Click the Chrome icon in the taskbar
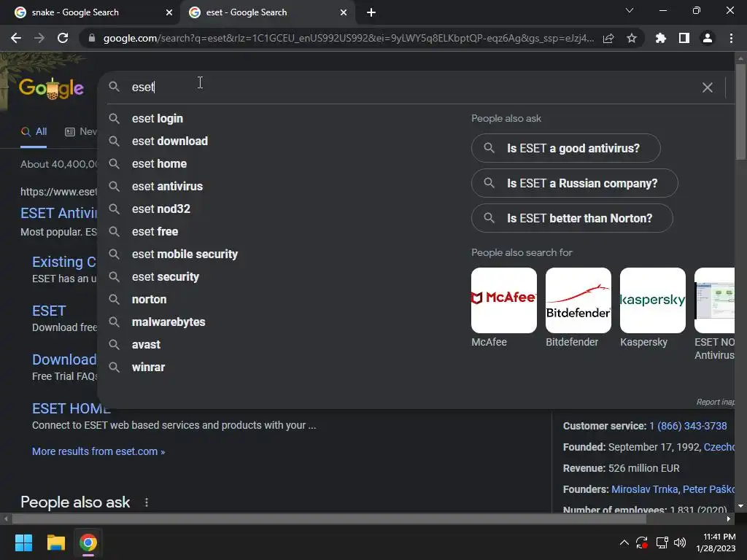The width and height of the screenshot is (747, 560). [88, 542]
